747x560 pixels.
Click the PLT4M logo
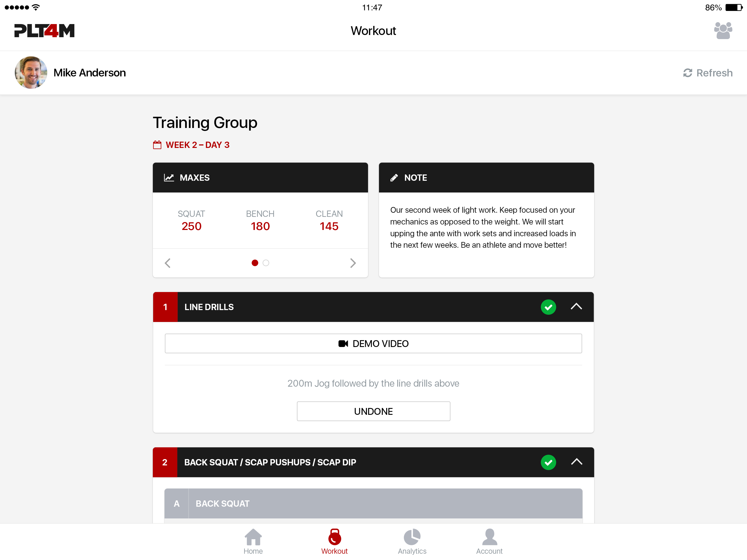click(44, 31)
